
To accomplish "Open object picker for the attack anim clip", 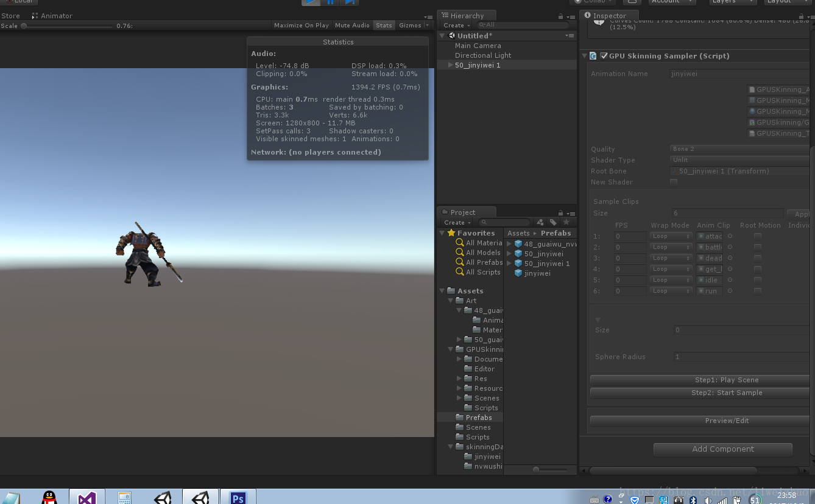I will click(x=730, y=236).
